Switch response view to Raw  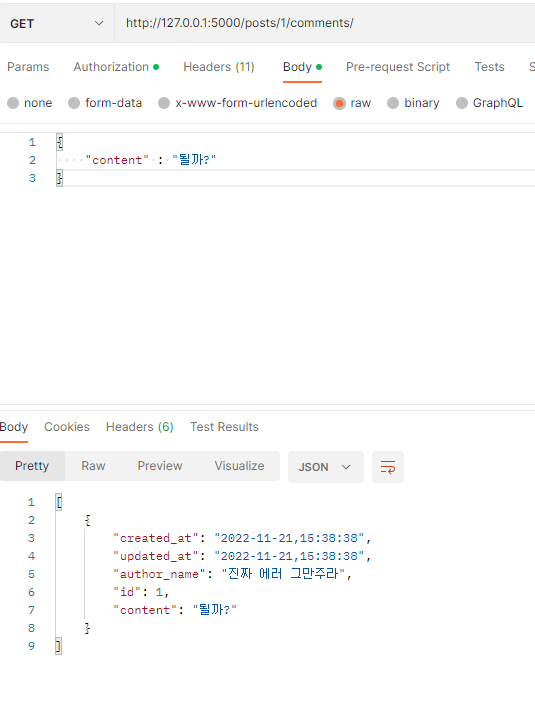[93, 466]
